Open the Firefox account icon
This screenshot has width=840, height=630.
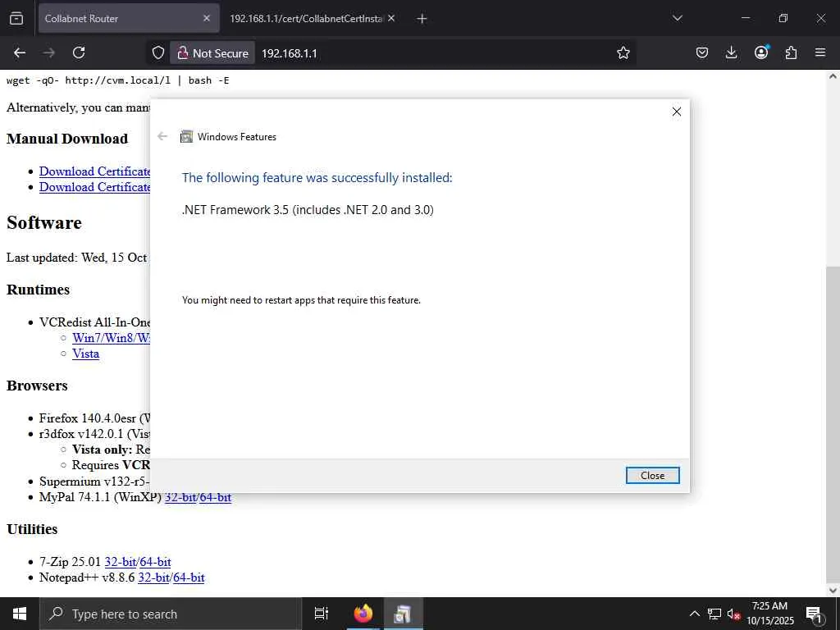761,52
